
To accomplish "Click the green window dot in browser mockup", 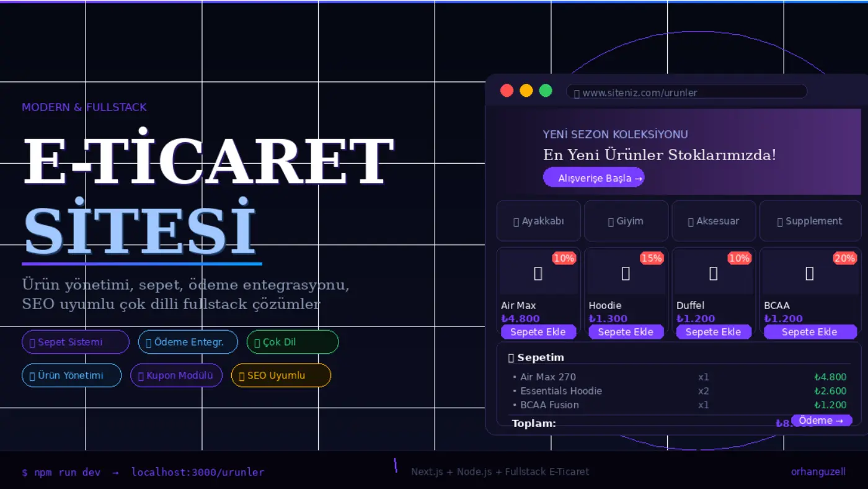I will click(x=546, y=91).
